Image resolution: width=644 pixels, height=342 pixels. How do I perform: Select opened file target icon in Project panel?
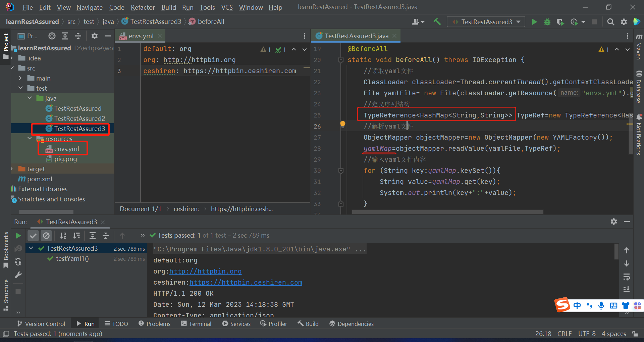point(52,36)
